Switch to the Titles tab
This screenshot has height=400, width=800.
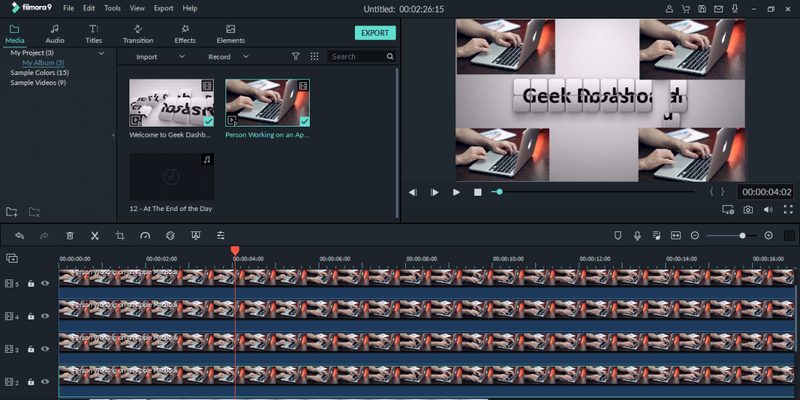93,35
